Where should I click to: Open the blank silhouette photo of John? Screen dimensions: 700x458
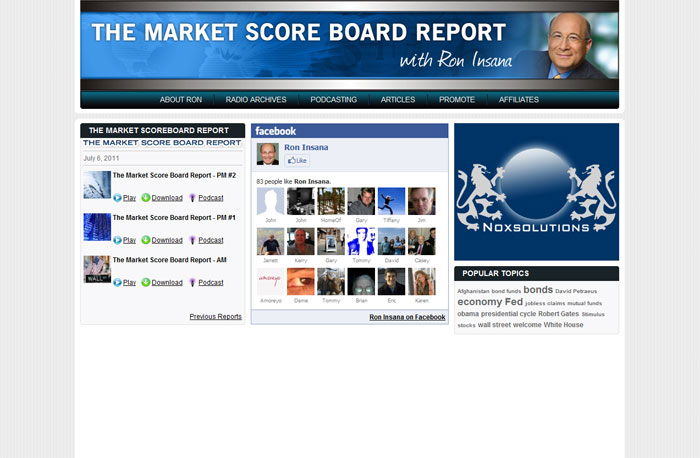click(271, 201)
